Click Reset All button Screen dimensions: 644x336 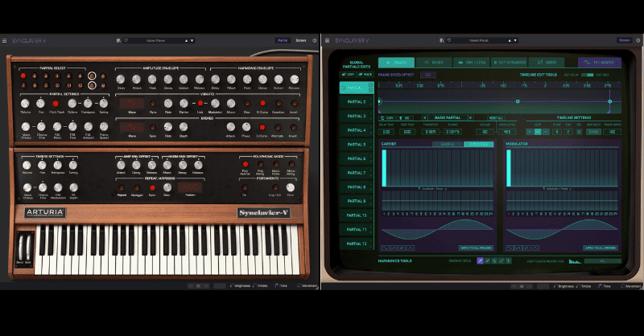496,117
